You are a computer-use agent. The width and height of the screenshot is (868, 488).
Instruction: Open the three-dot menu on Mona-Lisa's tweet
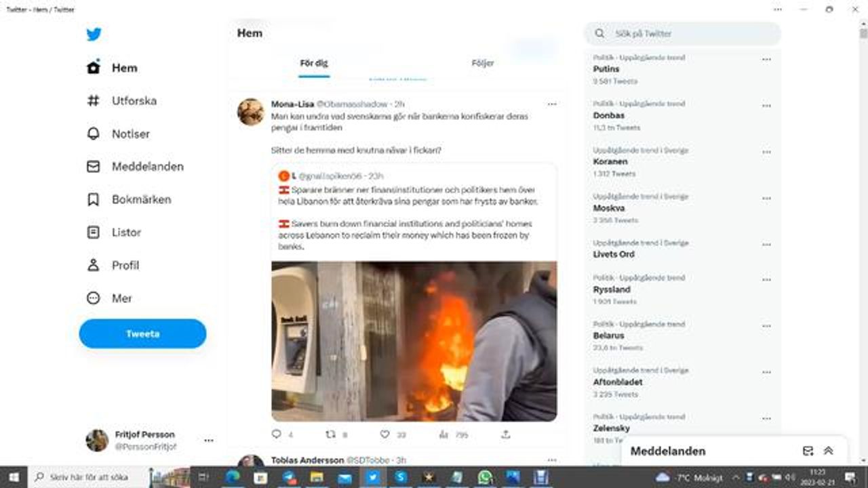coord(552,104)
